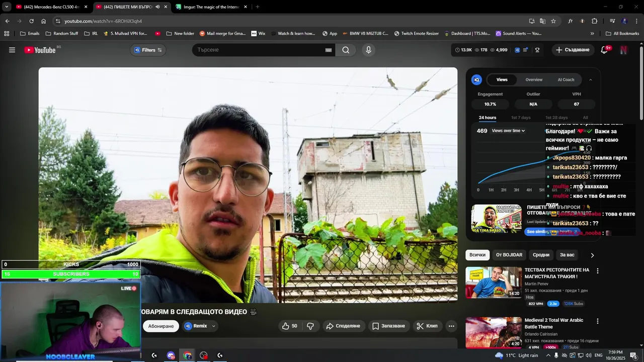
Task: Click the vidIQ trophy icon
Action: point(537,50)
